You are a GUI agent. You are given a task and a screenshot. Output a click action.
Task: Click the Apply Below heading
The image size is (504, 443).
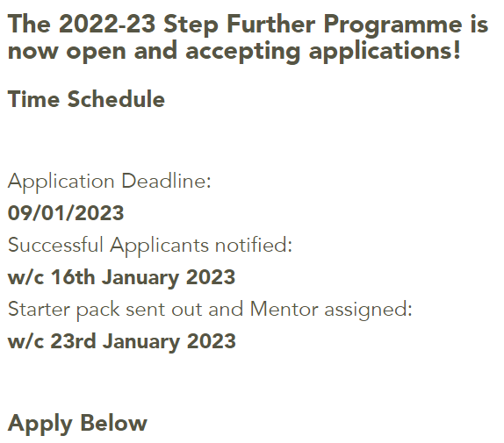coord(77,424)
